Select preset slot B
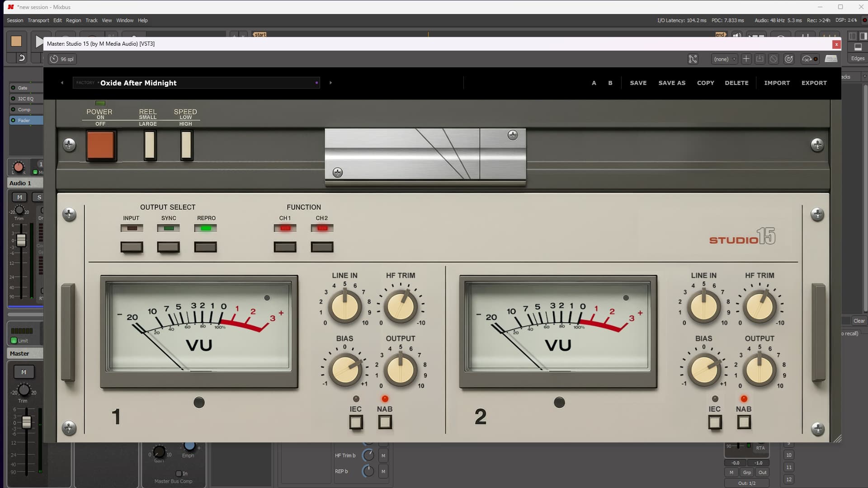This screenshot has width=868, height=488. point(610,83)
